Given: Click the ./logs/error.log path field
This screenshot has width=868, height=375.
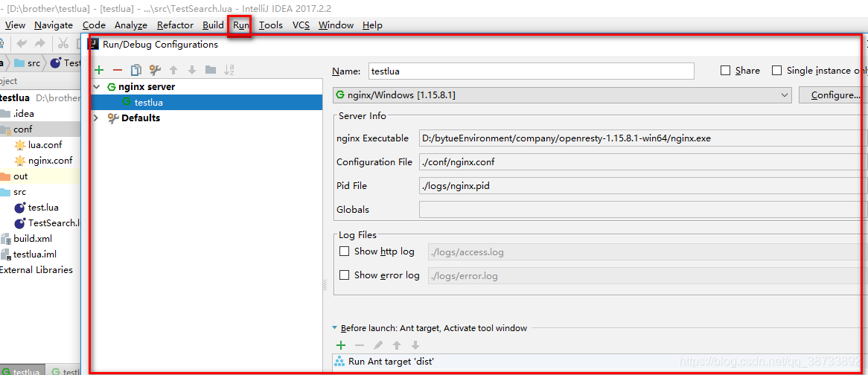Looking at the screenshot, I should pos(648,275).
